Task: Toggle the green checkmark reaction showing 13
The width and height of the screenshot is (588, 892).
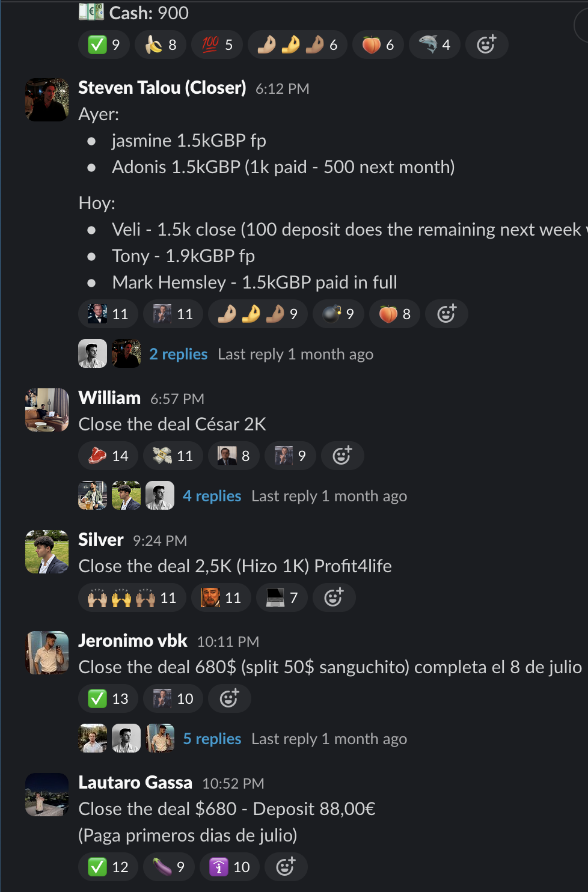Action: (108, 698)
